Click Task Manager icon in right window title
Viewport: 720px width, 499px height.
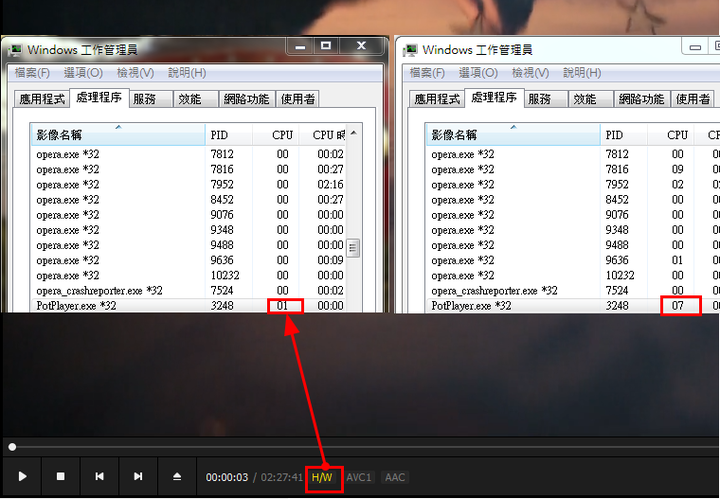410,50
